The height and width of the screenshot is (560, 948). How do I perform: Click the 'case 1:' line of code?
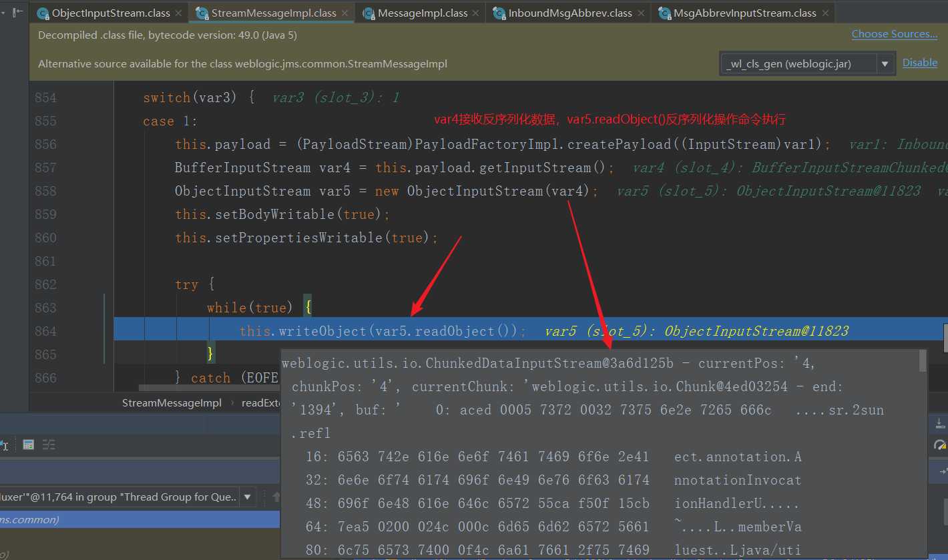[x=170, y=121]
